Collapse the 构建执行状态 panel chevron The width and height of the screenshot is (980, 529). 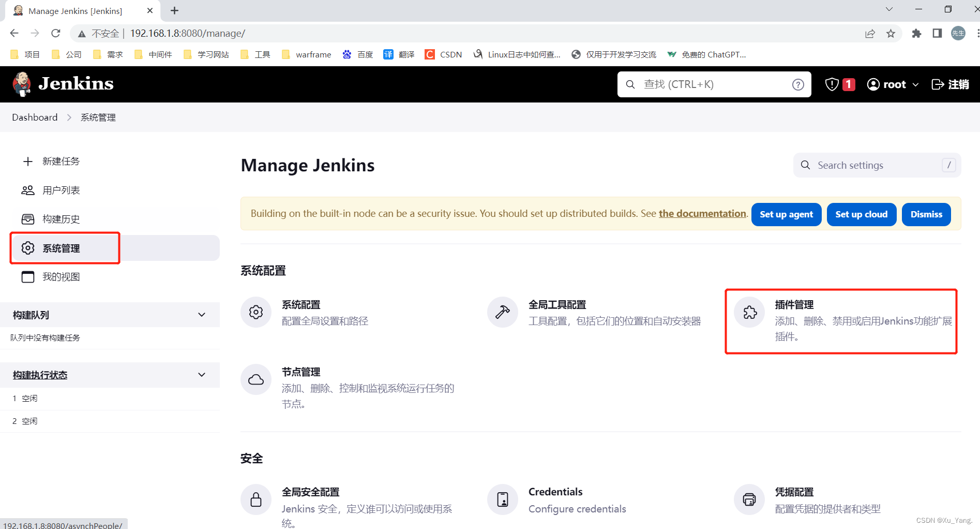202,375
